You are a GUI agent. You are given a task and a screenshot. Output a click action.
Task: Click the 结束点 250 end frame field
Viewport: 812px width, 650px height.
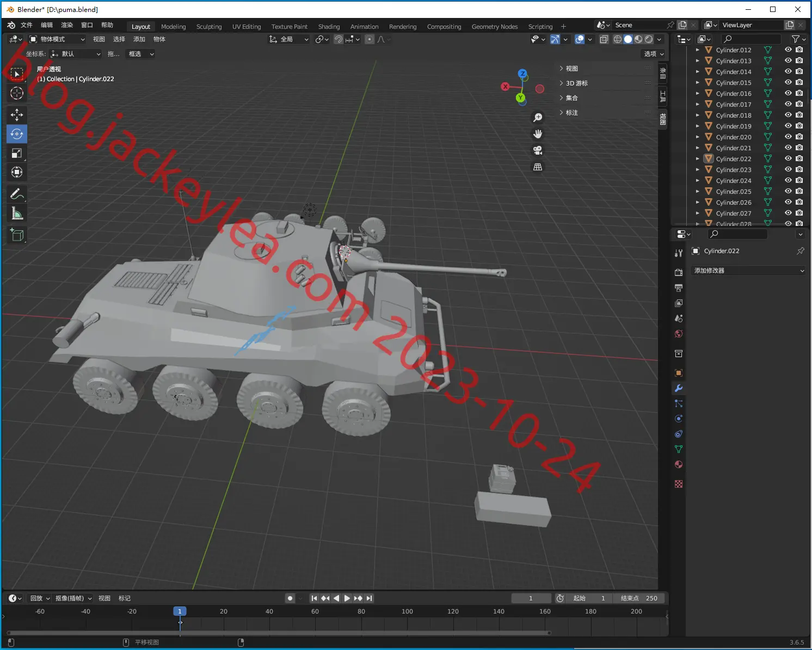(638, 598)
